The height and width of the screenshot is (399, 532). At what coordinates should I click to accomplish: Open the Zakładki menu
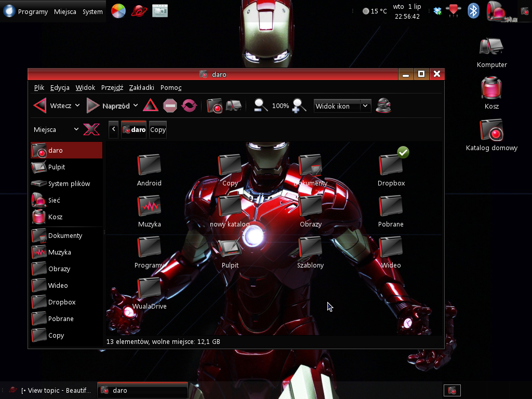tap(141, 87)
